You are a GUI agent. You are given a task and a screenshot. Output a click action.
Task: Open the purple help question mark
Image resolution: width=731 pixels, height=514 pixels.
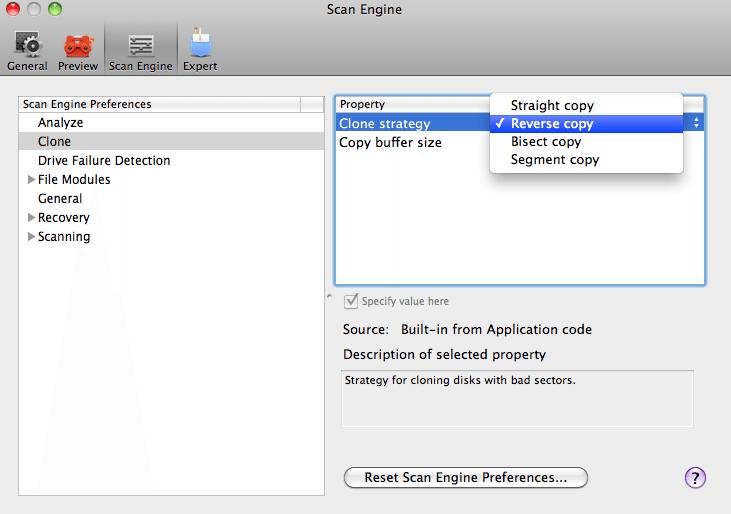coord(695,478)
